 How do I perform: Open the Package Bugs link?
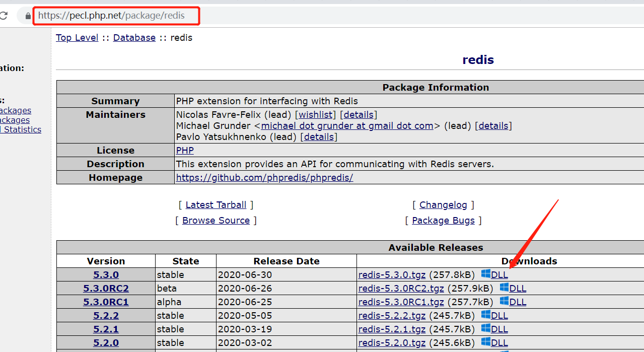point(443,221)
